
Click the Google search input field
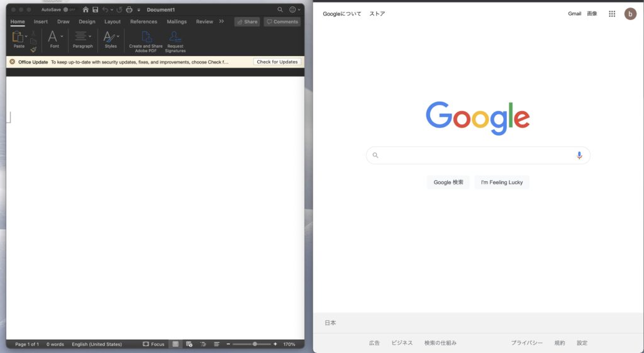point(478,155)
